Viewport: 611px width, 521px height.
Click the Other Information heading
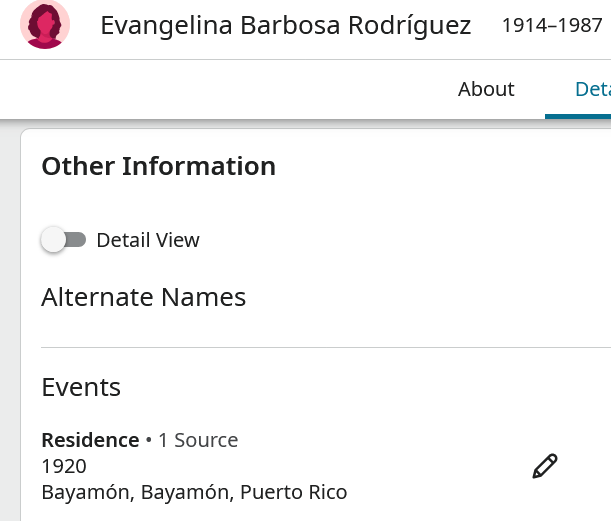[158, 166]
